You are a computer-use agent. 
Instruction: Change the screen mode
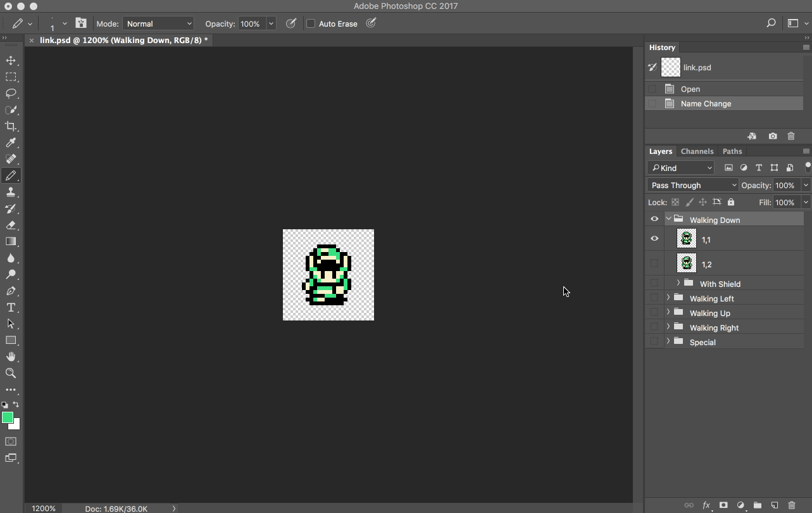point(11,458)
